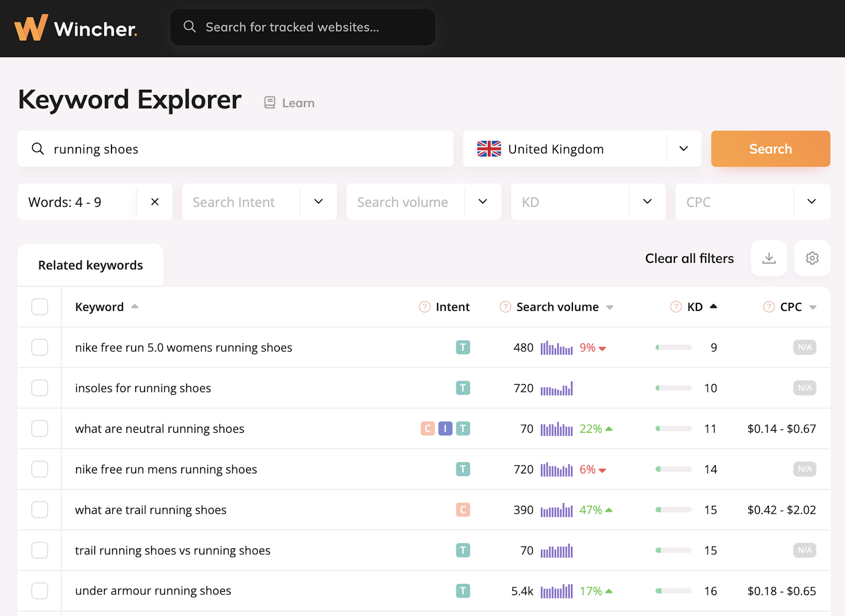Check what are trail running shoes row
Viewport: 845px width, 616px height.
pyautogui.click(x=40, y=510)
